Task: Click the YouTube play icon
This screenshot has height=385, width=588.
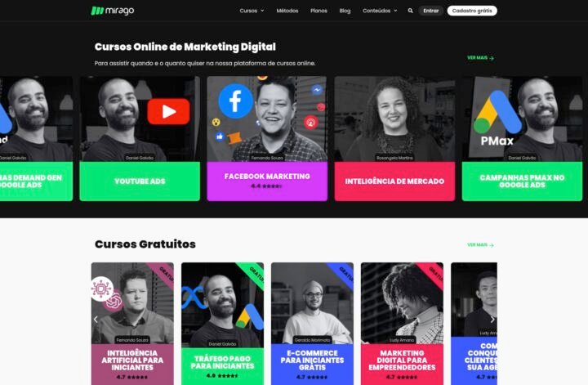Action: point(168,111)
